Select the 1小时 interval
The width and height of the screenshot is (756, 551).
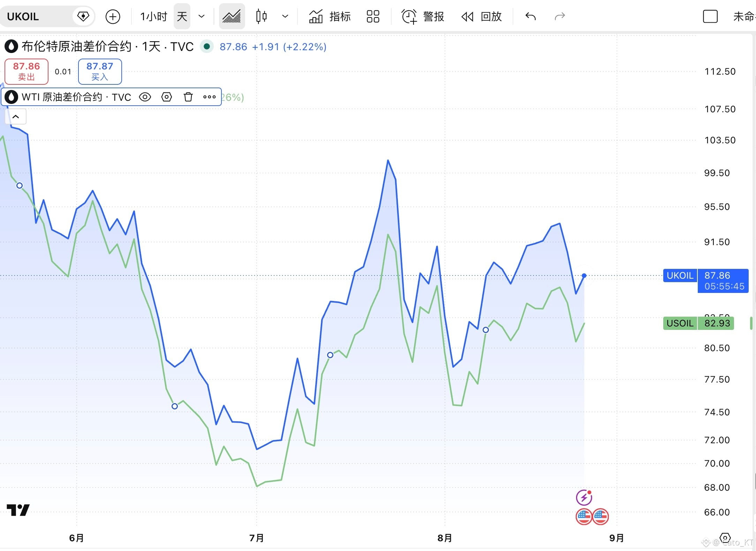(153, 16)
